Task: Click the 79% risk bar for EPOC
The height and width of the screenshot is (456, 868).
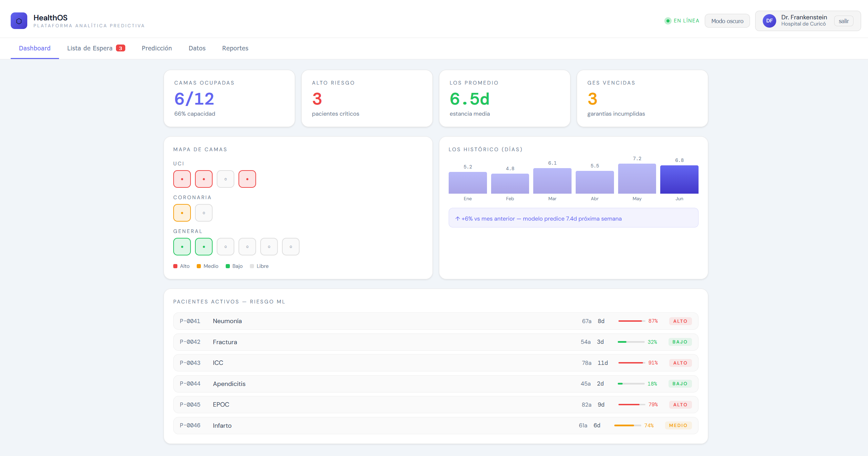Action: coord(632,405)
